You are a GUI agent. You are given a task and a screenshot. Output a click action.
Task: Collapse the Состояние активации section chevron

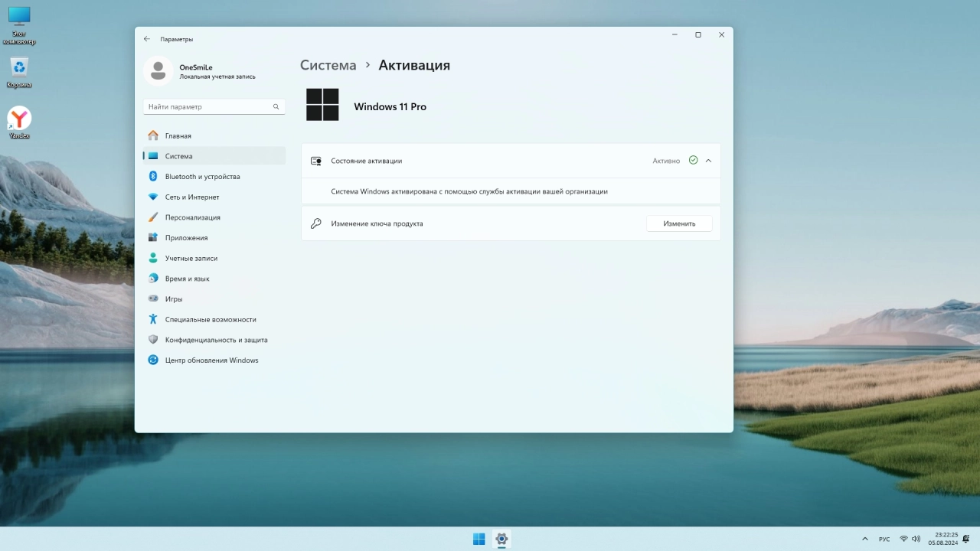(708, 161)
